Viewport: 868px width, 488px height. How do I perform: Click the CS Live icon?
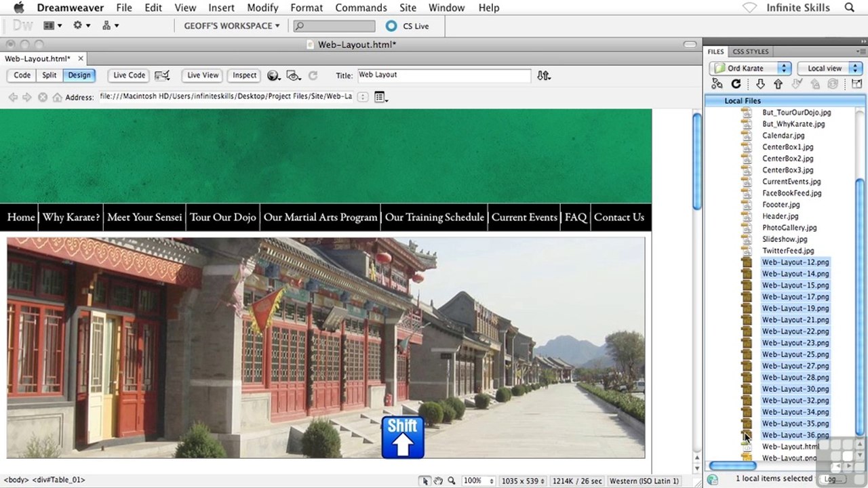[x=391, y=26]
